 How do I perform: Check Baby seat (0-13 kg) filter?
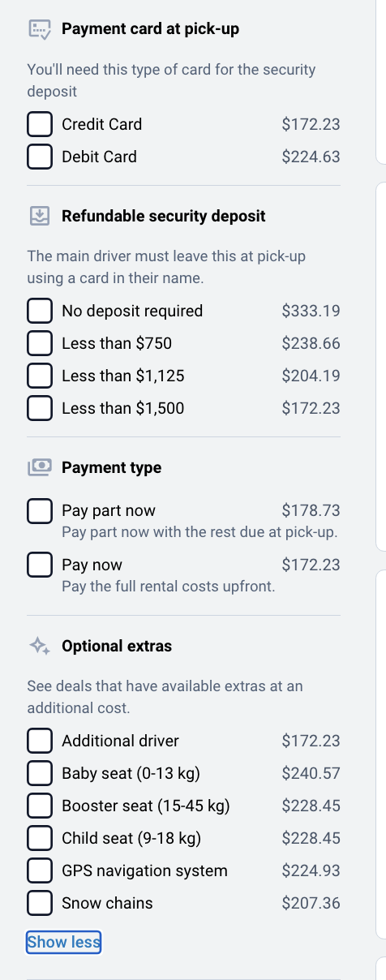click(x=40, y=773)
